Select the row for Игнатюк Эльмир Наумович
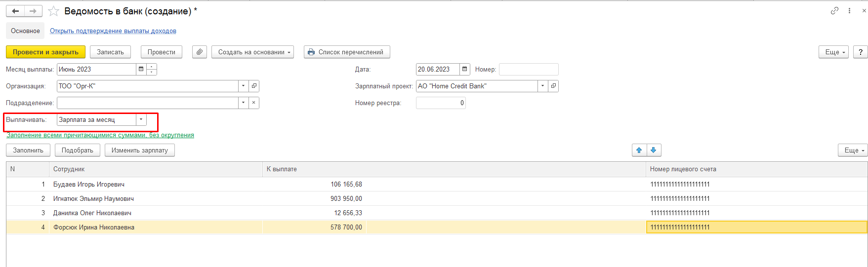The width and height of the screenshot is (868, 267). tap(93, 198)
